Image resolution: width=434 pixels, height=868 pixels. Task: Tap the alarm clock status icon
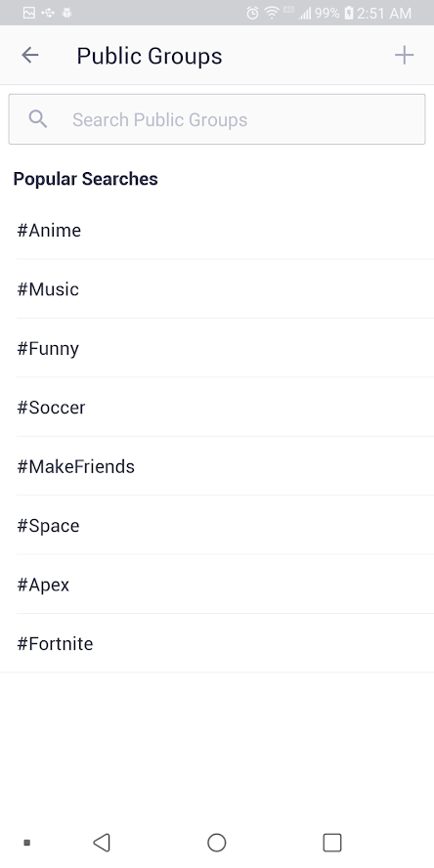[x=252, y=13]
